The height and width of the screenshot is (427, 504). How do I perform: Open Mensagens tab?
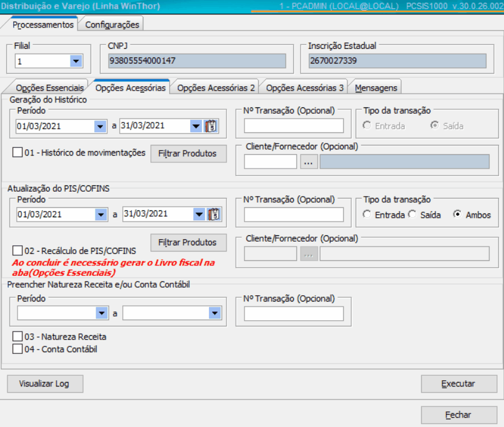376,88
